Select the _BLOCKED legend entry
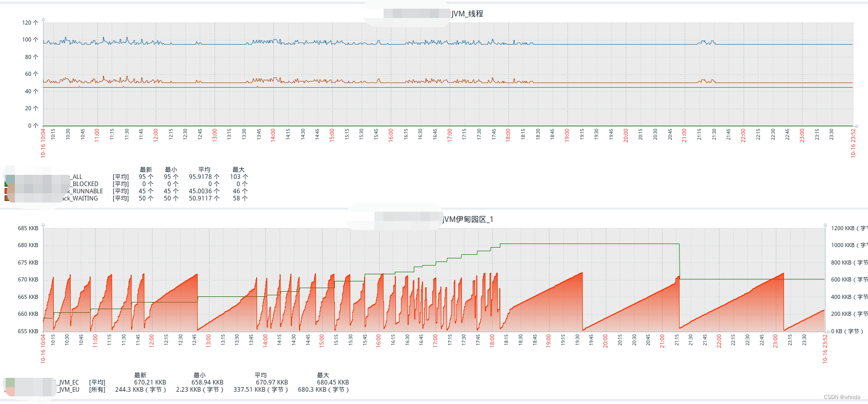 pyautogui.click(x=84, y=184)
